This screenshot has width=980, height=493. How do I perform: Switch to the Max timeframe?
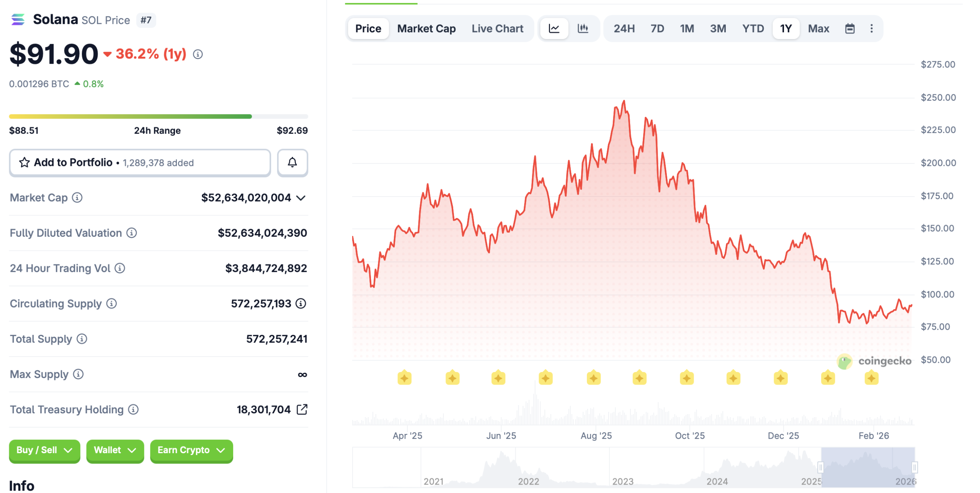click(818, 28)
